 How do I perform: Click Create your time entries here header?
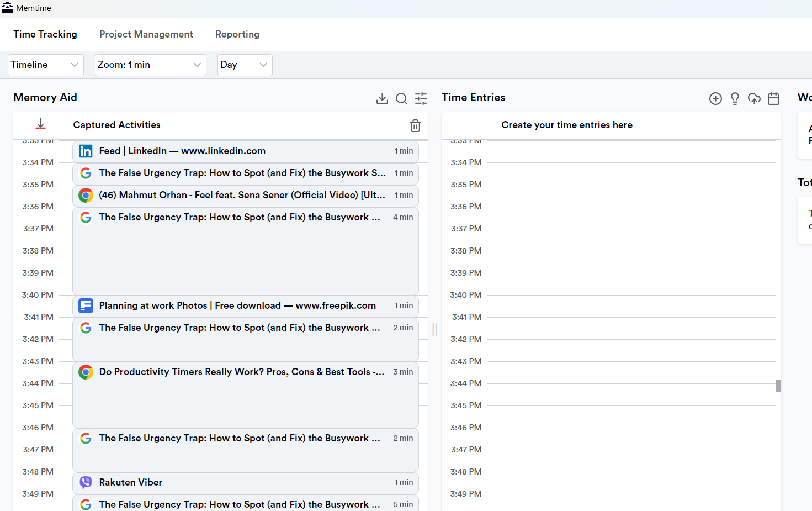pyautogui.click(x=567, y=125)
